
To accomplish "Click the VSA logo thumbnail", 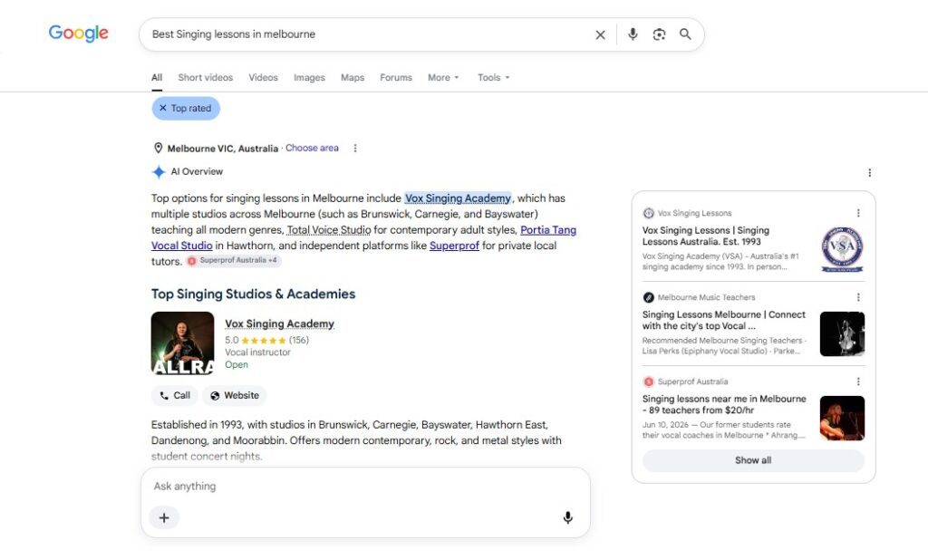I will [x=842, y=249].
